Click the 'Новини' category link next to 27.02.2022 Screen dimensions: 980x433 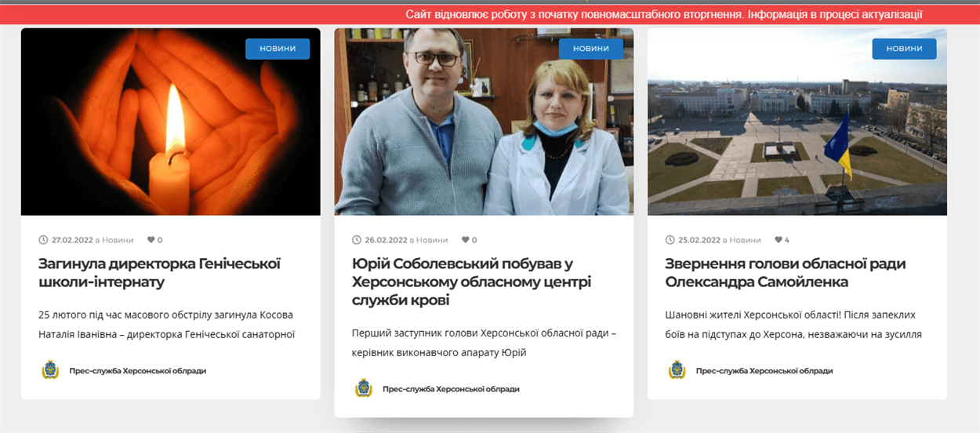click(118, 240)
